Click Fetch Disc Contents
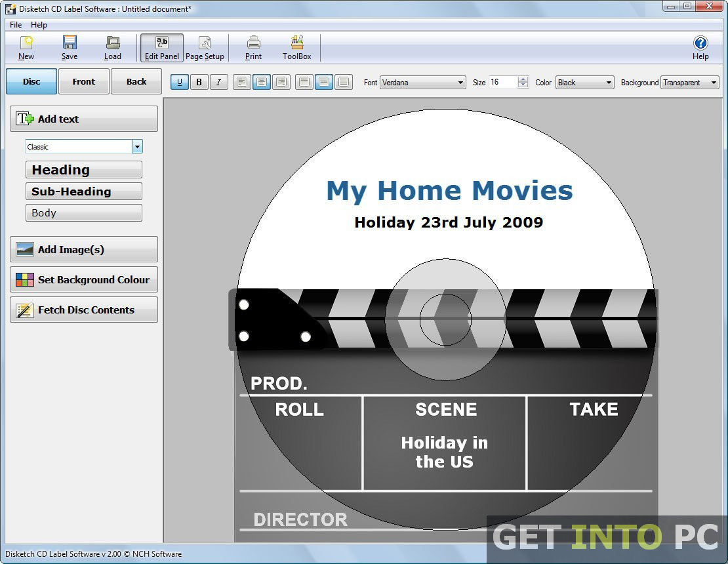The image size is (728, 564). tap(83, 310)
